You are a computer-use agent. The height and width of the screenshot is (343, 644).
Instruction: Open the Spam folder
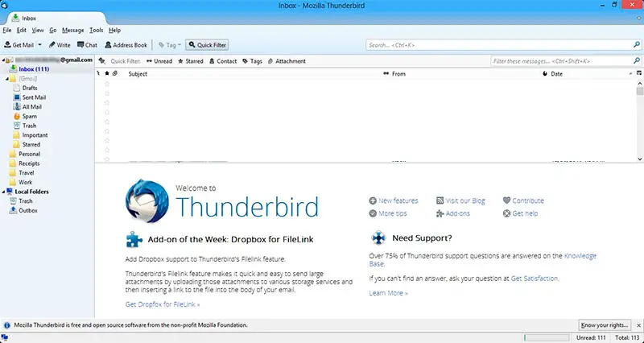pos(29,116)
